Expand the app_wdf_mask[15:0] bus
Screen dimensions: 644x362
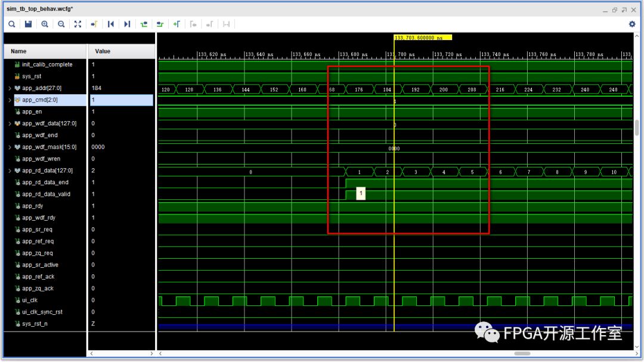(x=10, y=147)
